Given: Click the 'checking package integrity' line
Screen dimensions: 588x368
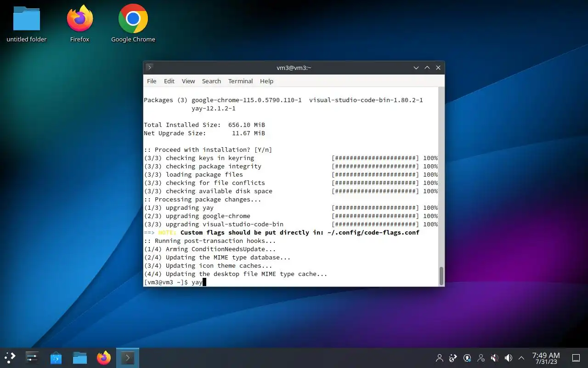Looking at the screenshot, I should tap(203, 166).
